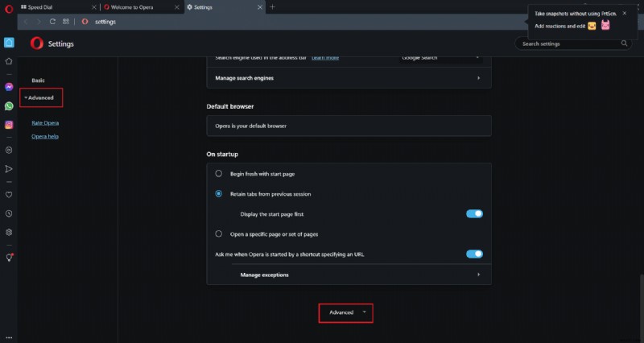The image size is (644, 343).
Task: Close the Welcome to Opera tab
Action: pos(176,7)
